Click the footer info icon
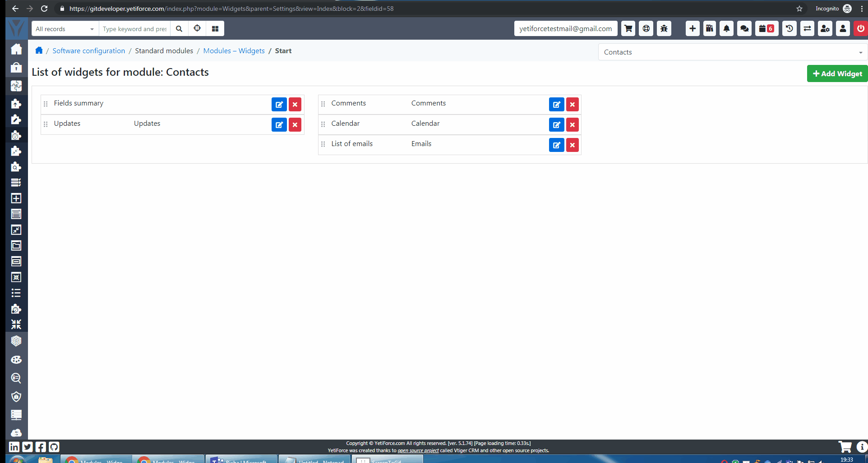 coord(862,447)
